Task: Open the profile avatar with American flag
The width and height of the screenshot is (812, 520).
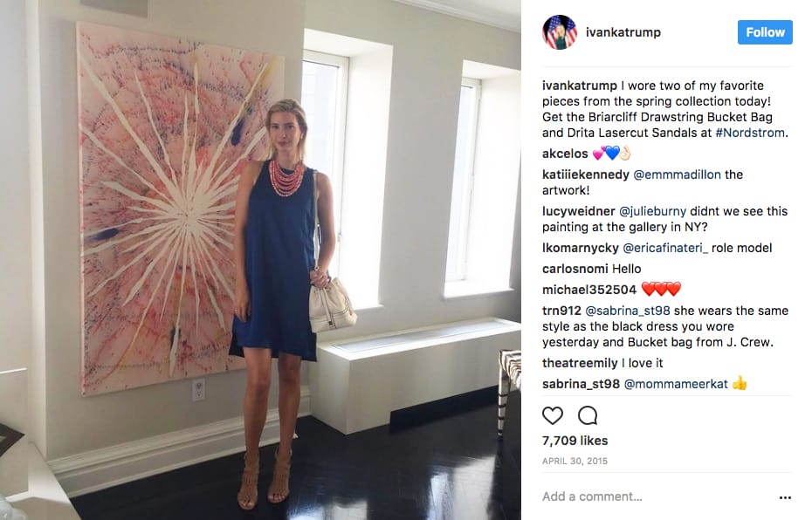Action: pyautogui.click(x=560, y=32)
